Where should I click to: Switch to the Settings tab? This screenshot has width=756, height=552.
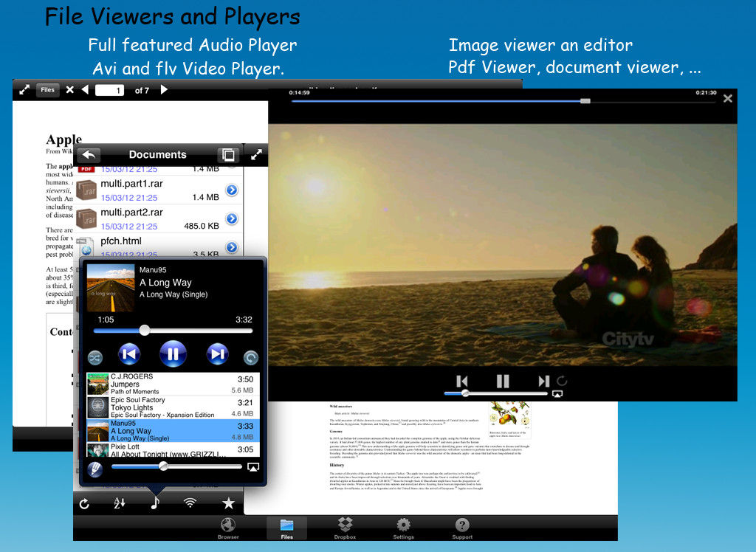pos(404,528)
